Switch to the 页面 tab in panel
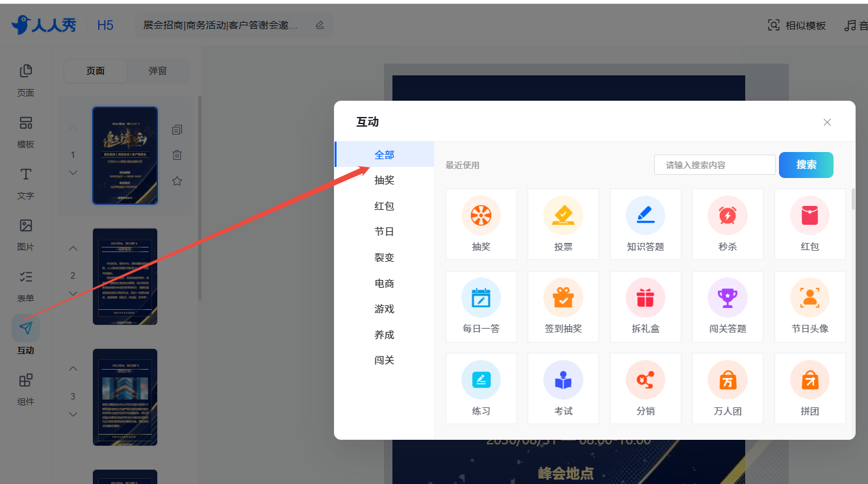868x484 pixels. pyautogui.click(x=96, y=71)
